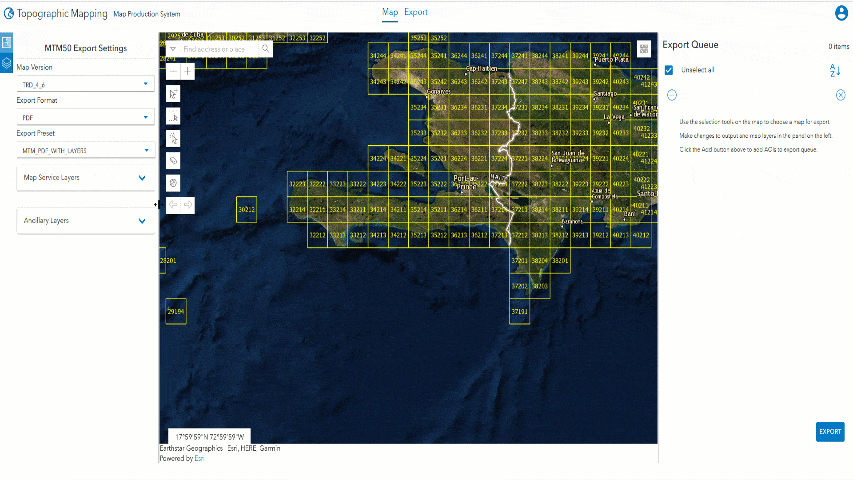The image size is (853, 480).
Task: Open the Esri link in attribution
Action: tap(199, 458)
